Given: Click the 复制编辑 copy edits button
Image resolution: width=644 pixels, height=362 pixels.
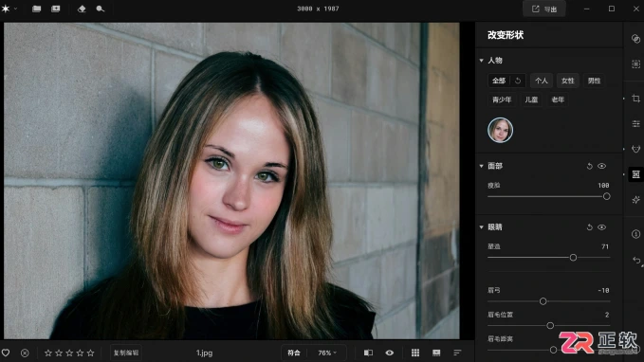Looking at the screenshot, I should (126, 353).
